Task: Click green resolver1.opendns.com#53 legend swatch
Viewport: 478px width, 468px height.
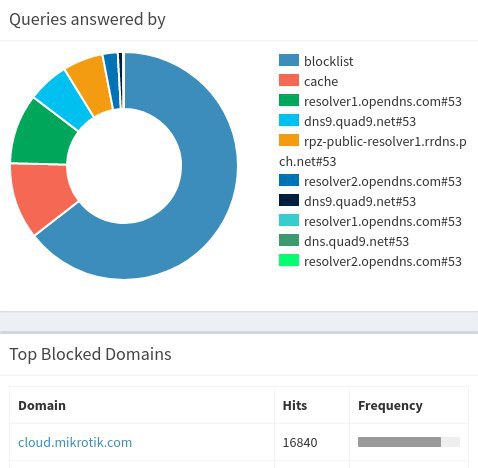Action: [x=289, y=100]
